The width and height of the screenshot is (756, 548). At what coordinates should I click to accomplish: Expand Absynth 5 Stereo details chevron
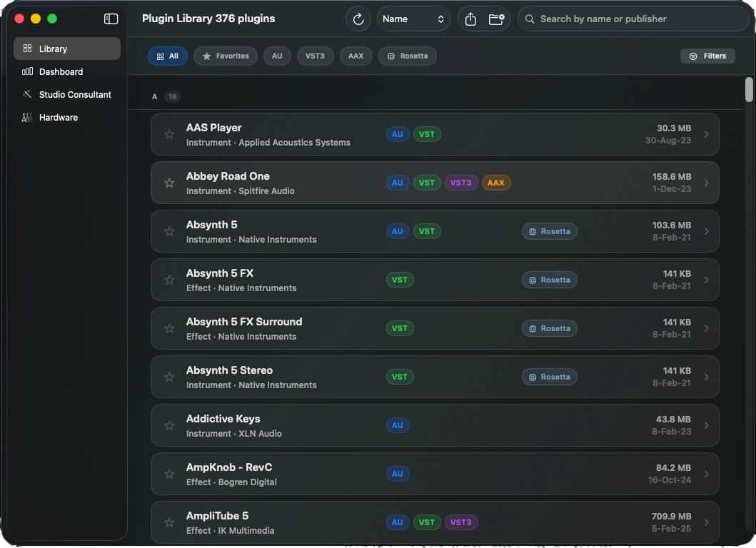click(706, 377)
